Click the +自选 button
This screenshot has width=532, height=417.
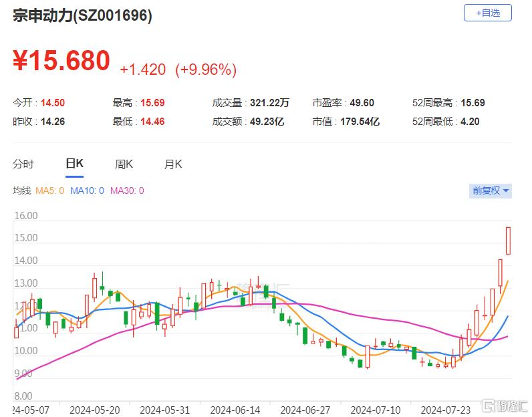coord(487,13)
